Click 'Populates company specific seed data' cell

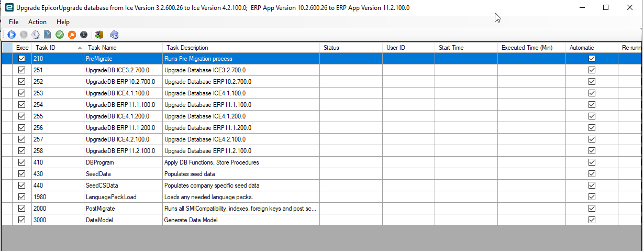click(x=241, y=185)
